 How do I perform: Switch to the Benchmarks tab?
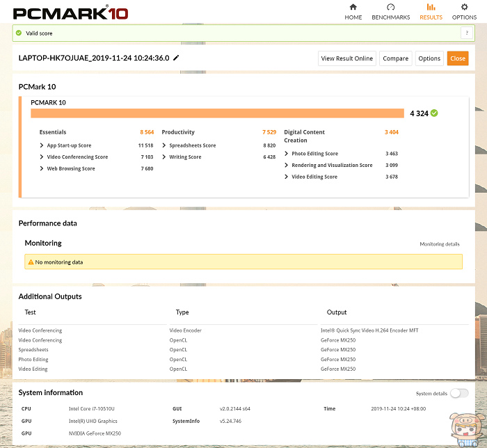pos(391,12)
